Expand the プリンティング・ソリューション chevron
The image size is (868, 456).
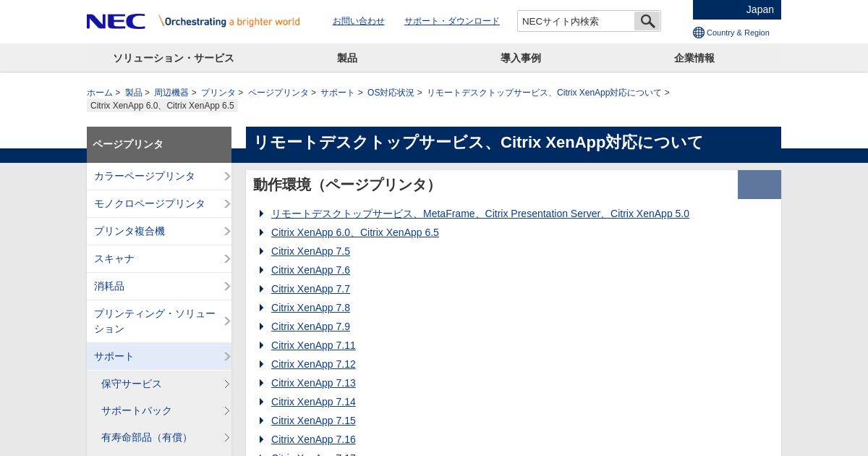226,321
